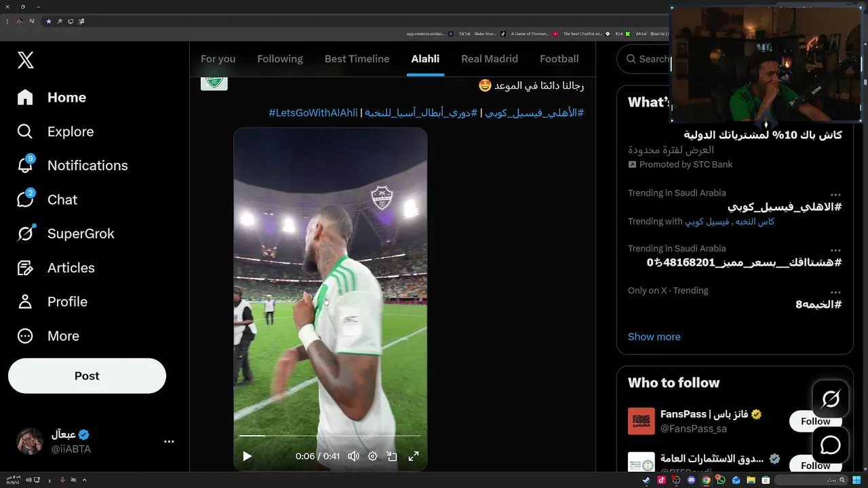Open the Chat bubble icon
The height and width of the screenshot is (488, 868).
(x=25, y=199)
